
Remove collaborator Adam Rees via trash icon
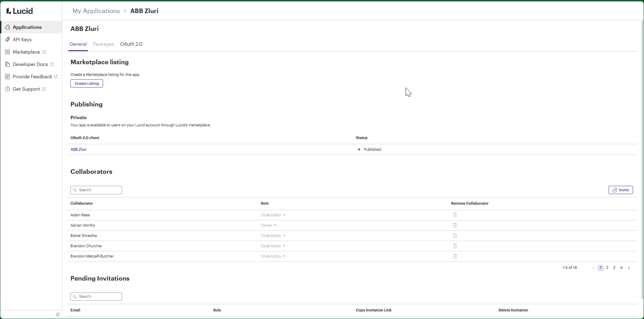(455, 215)
